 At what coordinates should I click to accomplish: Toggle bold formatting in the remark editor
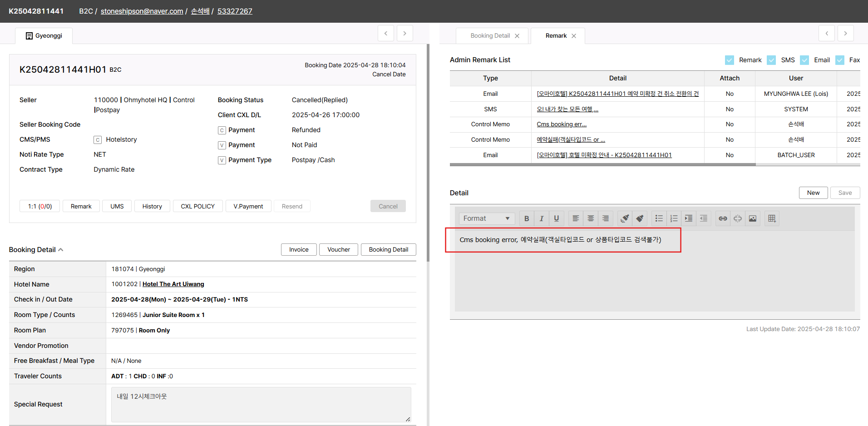[x=527, y=218]
